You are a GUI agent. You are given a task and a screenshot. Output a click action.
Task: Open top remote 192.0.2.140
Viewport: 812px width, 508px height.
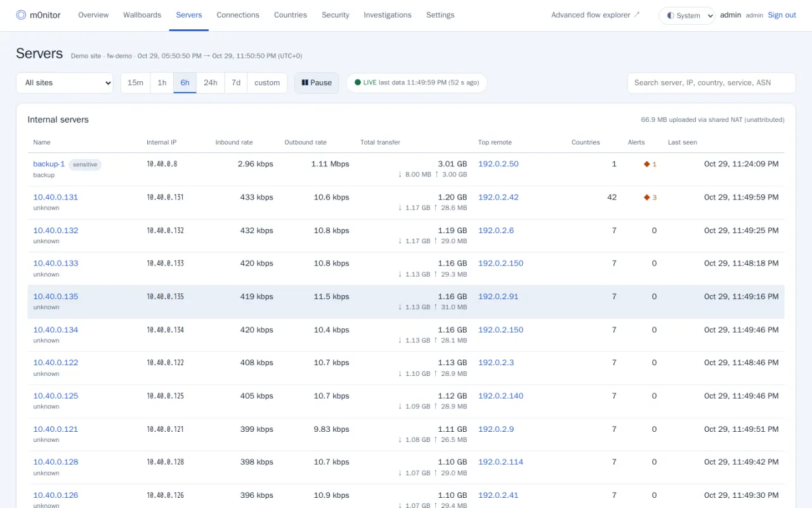tap(501, 396)
